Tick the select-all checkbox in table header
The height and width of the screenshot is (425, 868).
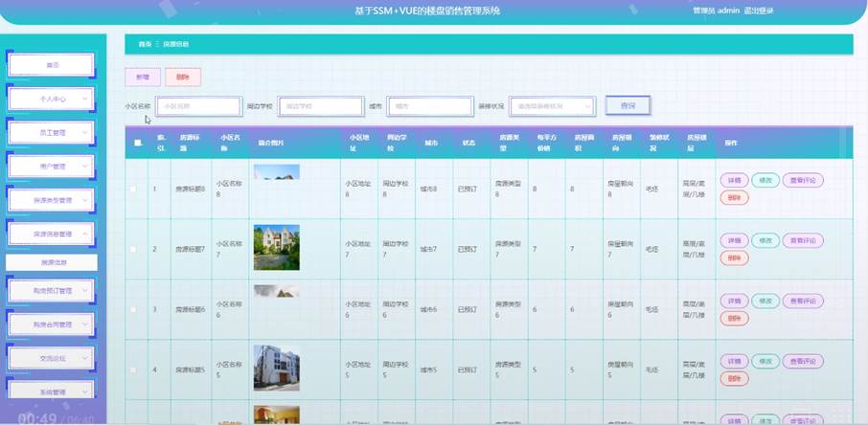tap(137, 143)
